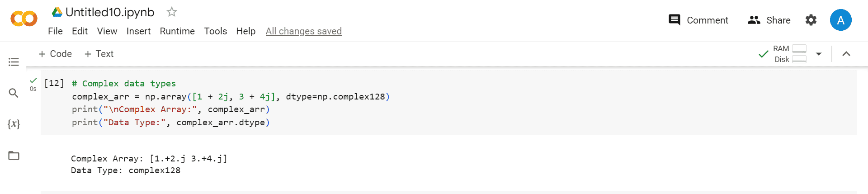Open the table of contents sidebar icon
The width and height of the screenshot is (868, 194).
pyautogui.click(x=14, y=62)
